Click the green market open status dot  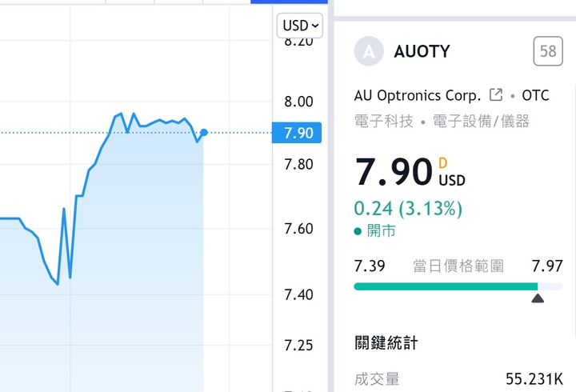pyautogui.click(x=358, y=231)
